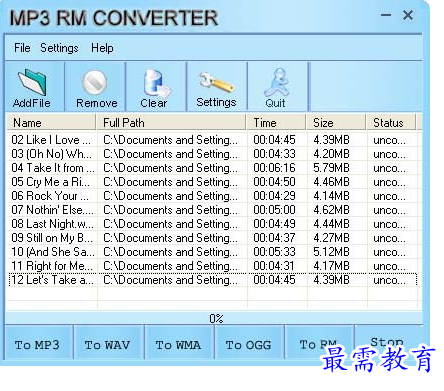Click the Size column header
The height and width of the screenshot is (391, 444).
336,123
